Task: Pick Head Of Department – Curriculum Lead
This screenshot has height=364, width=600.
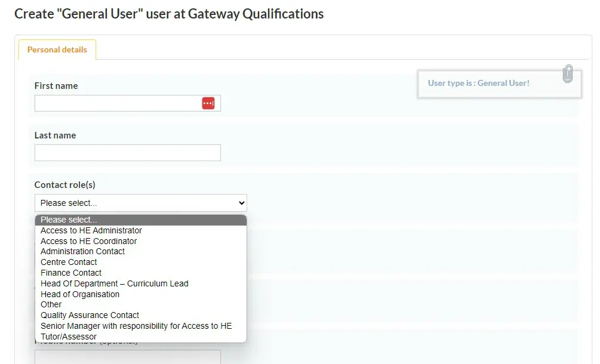Action: [115, 283]
